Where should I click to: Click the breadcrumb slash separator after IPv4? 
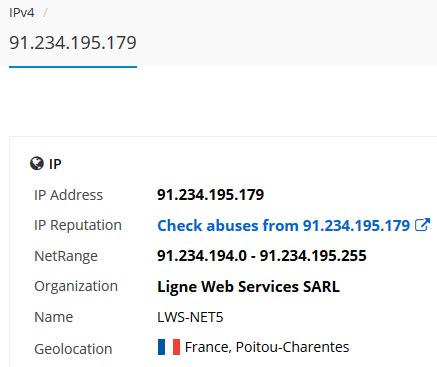coord(46,13)
